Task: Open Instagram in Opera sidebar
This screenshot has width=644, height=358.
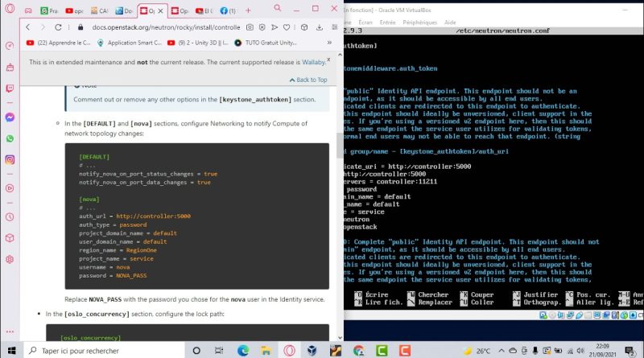Action: coord(10,160)
